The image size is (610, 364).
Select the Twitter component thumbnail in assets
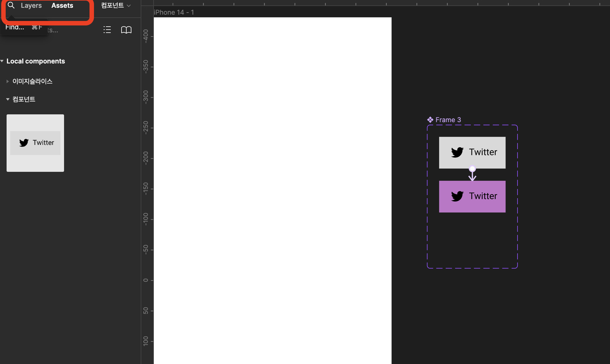pyautogui.click(x=35, y=143)
